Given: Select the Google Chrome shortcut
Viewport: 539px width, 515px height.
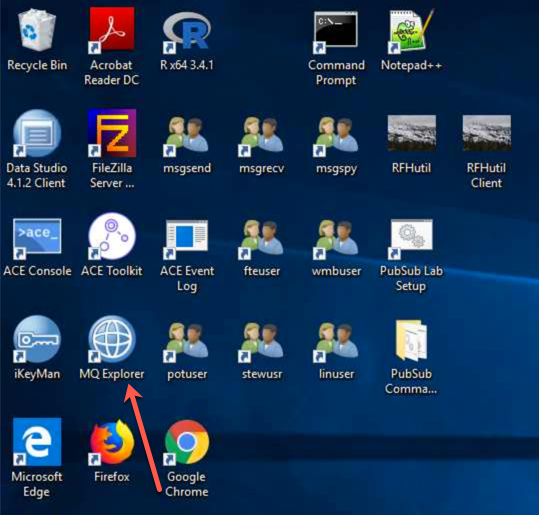Looking at the screenshot, I should [x=187, y=443].
